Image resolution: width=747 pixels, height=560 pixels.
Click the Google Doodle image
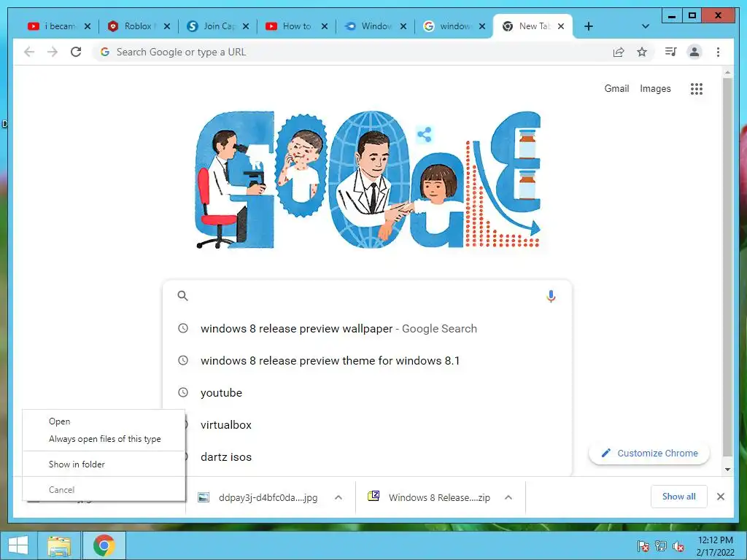(368, 180)
